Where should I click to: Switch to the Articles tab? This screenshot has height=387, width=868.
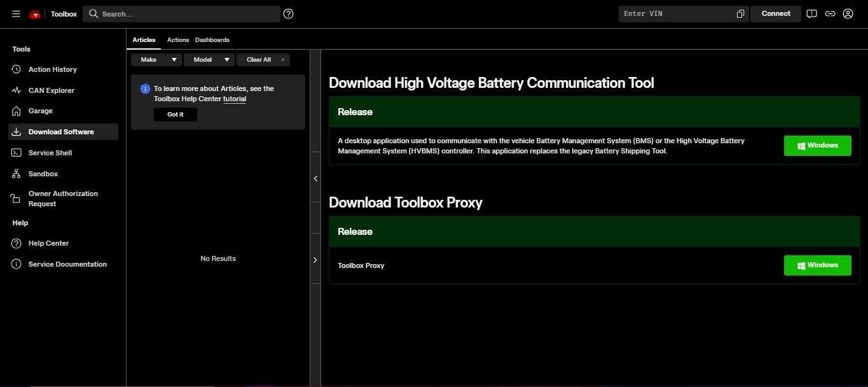click(144, 39)
